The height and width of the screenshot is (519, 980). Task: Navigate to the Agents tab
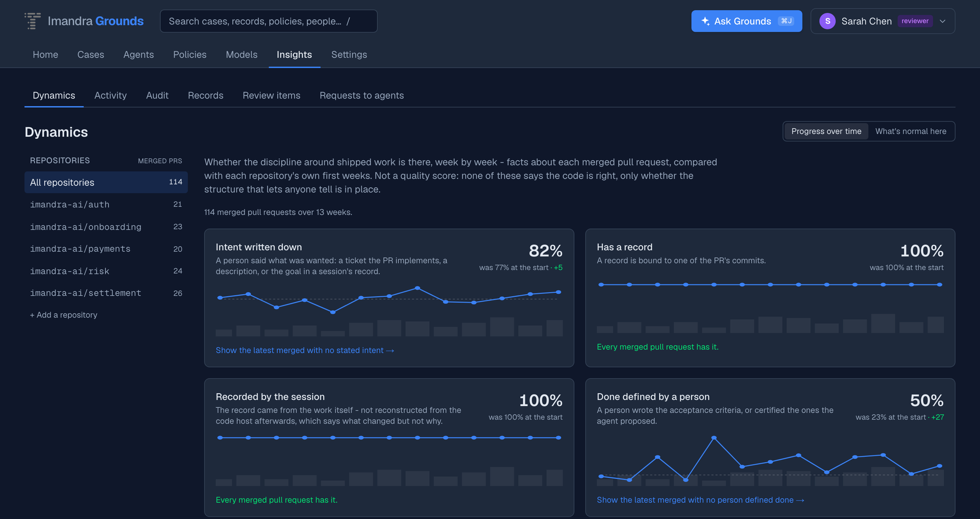(x=139, y=54)
